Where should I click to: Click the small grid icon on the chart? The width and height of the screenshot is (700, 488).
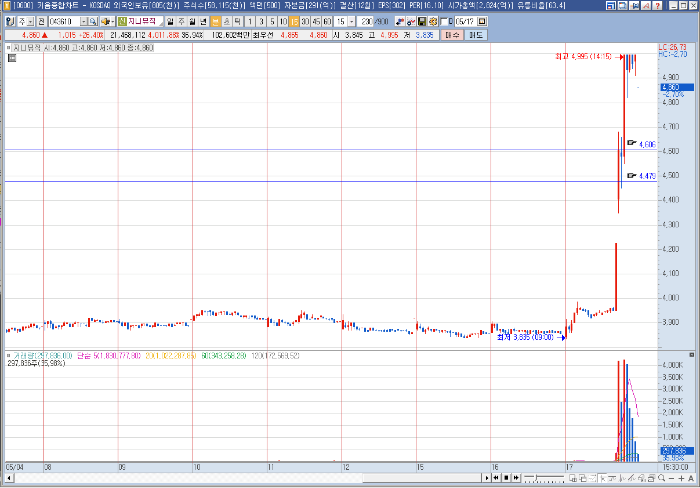click(12, 58)
